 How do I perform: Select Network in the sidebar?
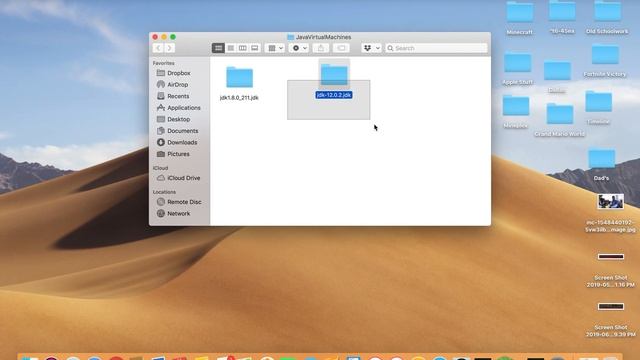pyautogui.click(x=179, y=213)
